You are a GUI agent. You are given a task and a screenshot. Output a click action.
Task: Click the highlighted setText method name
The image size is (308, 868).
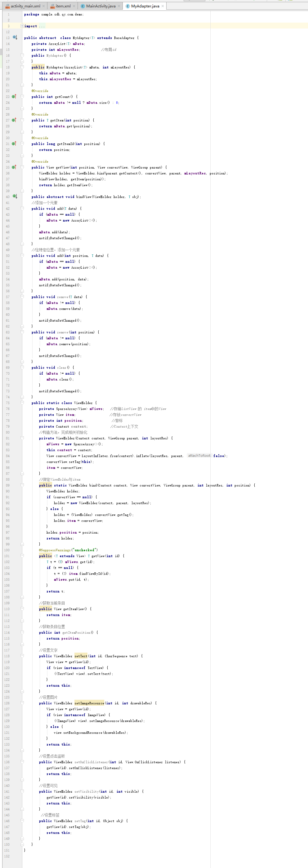click(81, 656)
